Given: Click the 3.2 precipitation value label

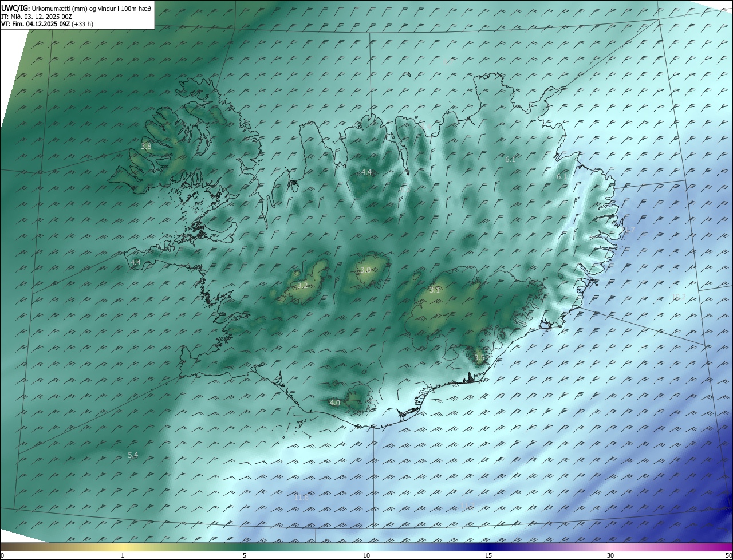Looking at the screenshot, I should tap(302, 285).
